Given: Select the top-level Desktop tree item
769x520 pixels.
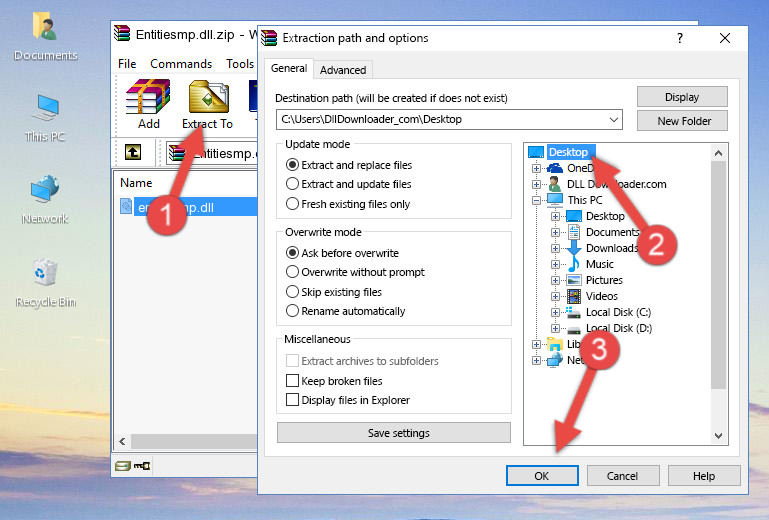Looking at the screenshot, I should [568, 152].
